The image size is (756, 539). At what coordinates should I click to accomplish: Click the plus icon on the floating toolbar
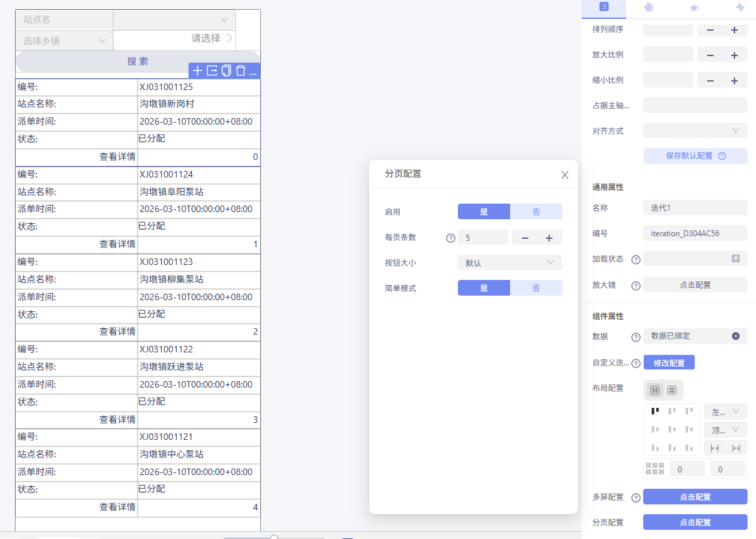tap(198, 70)
